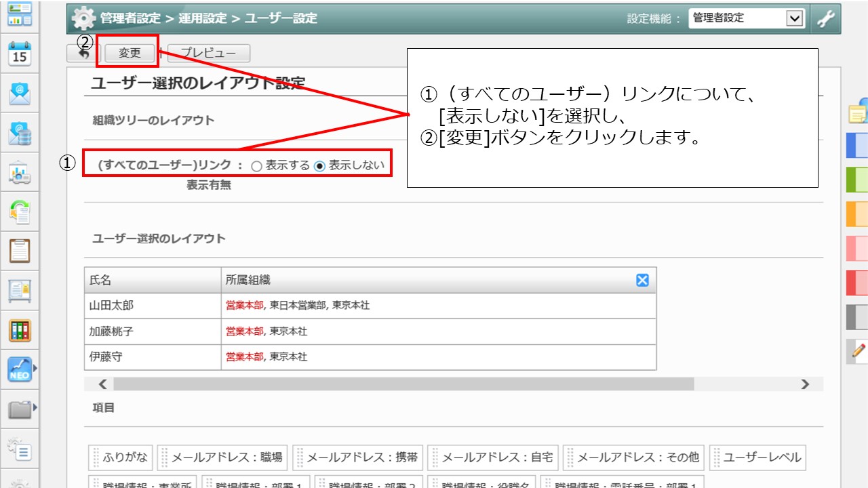Click the ふりがな item chip
The width and height of the screenshot is (868, 488).
121,457
